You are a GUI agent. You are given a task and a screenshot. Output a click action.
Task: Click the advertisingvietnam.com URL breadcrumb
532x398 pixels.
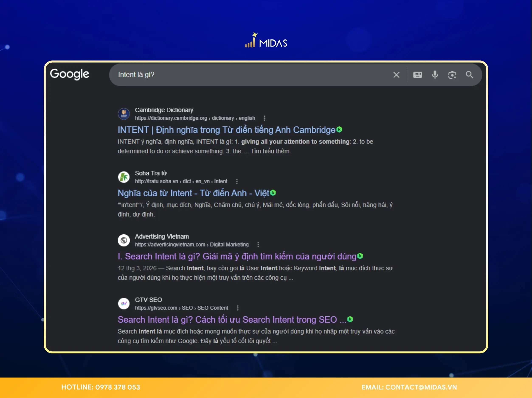(192, 245)
